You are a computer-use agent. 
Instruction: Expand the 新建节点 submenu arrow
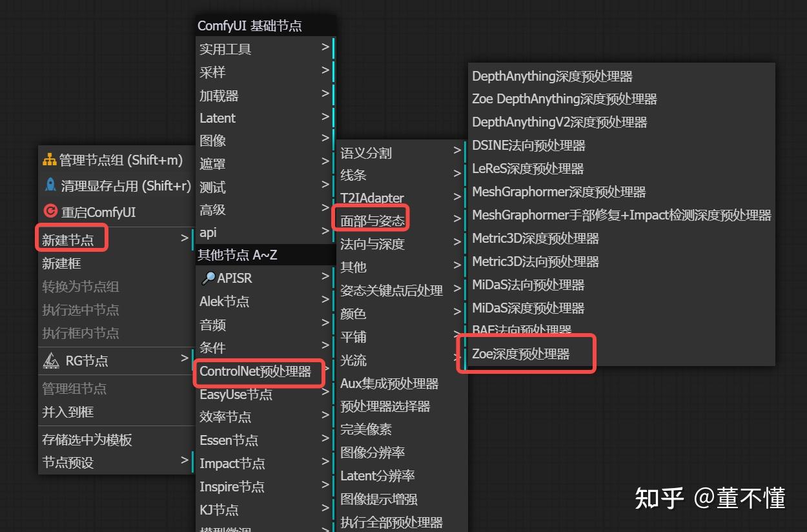point(186,238)
